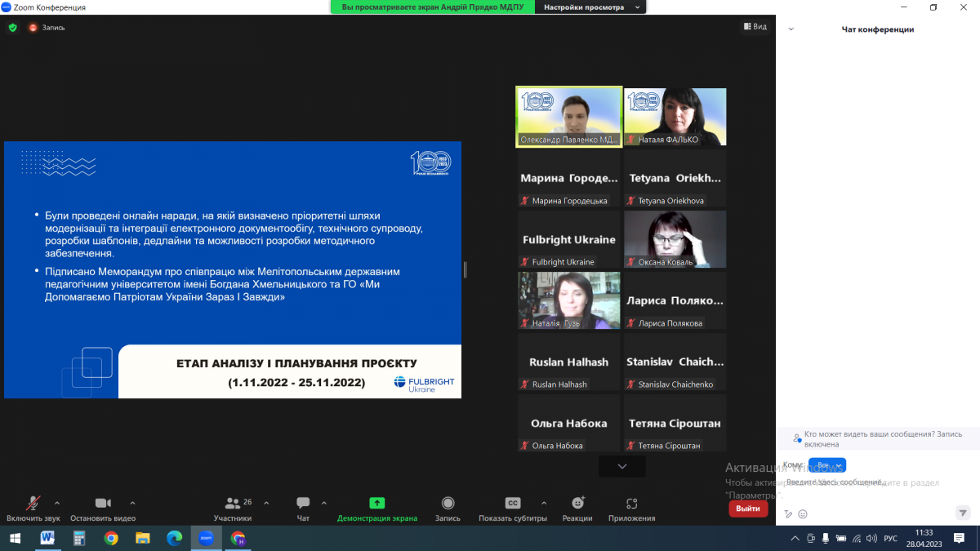Select Оксана Коваль video thumbnail
The height and width of the screenshot is (551, 980).
tap(675, 239)
